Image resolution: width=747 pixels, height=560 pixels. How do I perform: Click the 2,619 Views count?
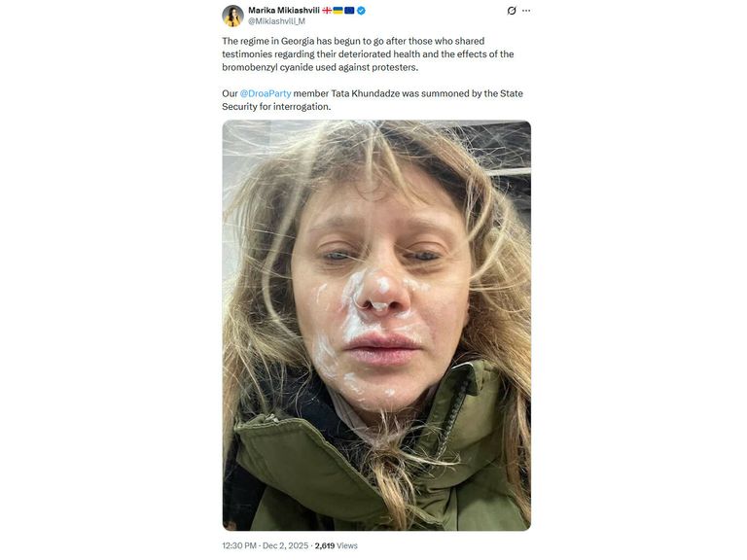click(x=336, y=545)
